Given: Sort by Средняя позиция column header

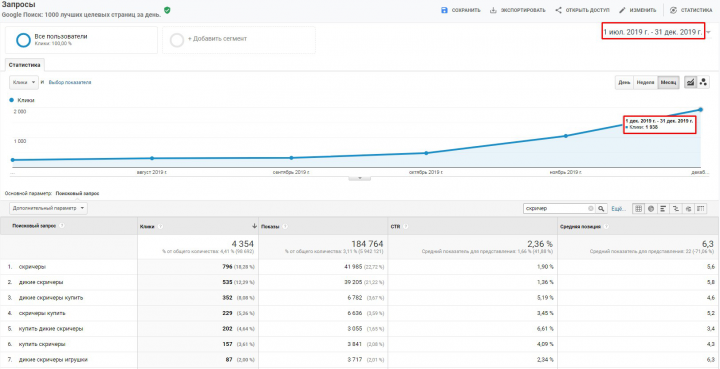Looking at the screenshot, I should point(581,226).
